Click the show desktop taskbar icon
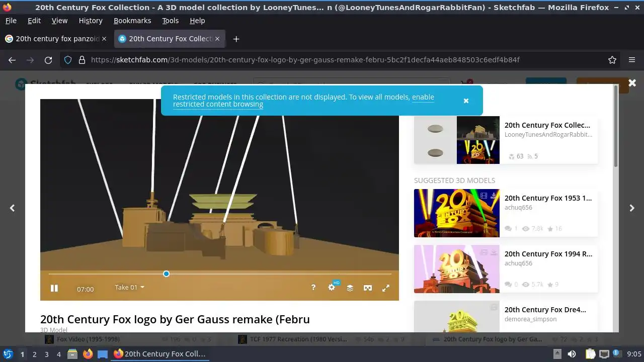The width and height of the screenshot is (644, 362). (103, 354)
